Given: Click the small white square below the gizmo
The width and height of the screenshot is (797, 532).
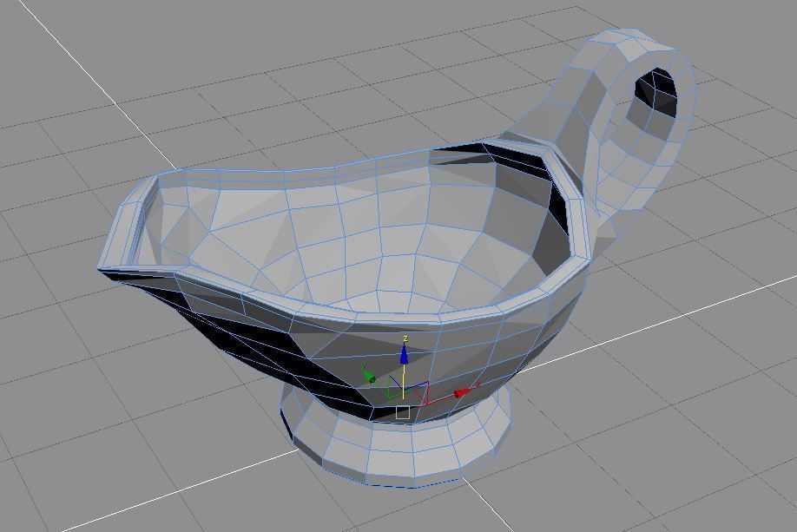Looking at the screenshot, I should pos(403,412).
